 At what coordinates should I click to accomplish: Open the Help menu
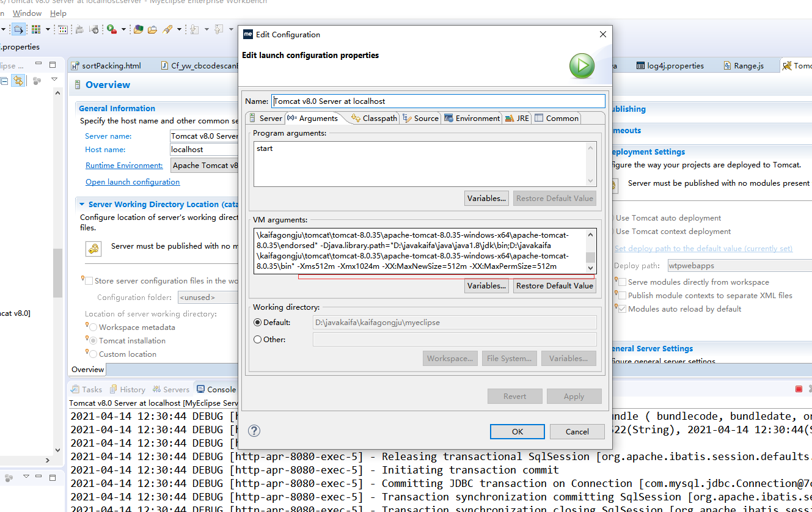(x=59, y=13)
